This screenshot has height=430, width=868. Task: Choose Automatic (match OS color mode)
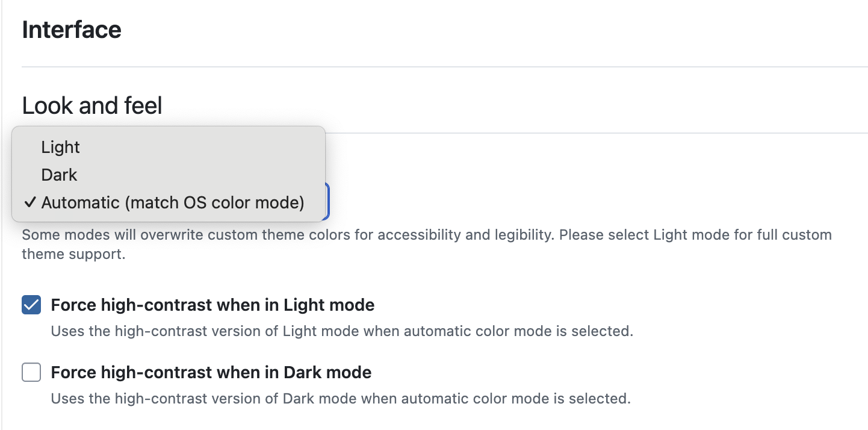pos(172,202)
